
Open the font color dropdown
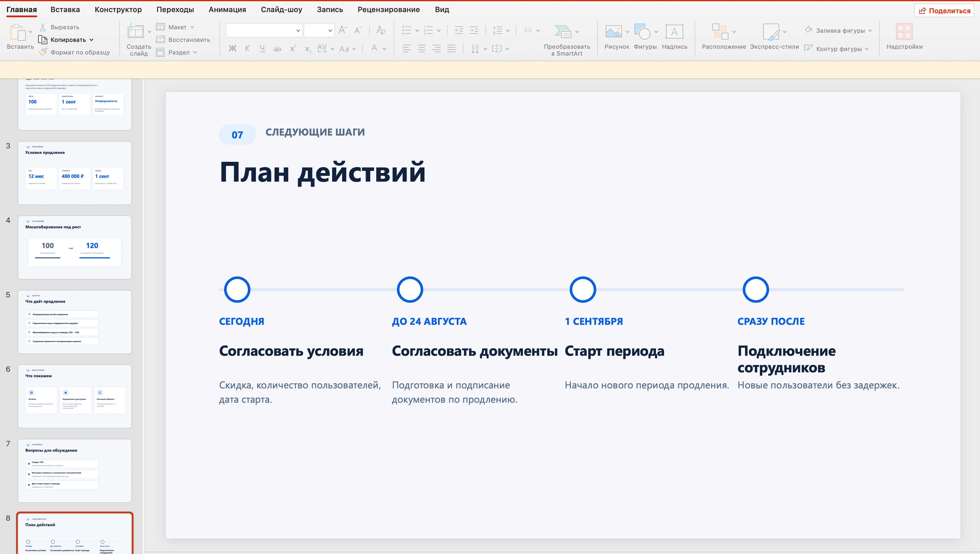[384, 49]
